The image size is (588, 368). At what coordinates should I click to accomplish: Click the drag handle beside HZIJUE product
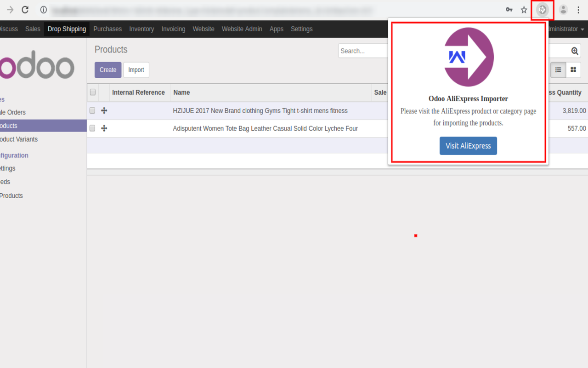click(x=104, y=110)
